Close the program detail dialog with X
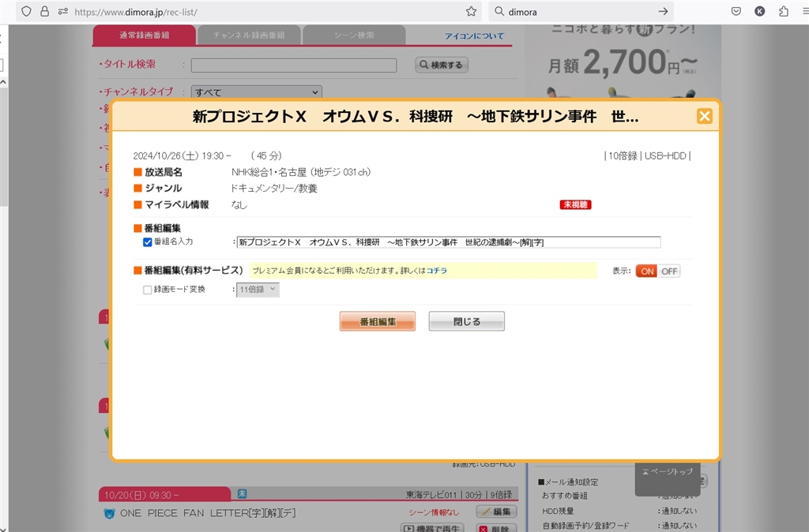Image resolution: width=809 pixels, height=532 pixels. point(704,116)
